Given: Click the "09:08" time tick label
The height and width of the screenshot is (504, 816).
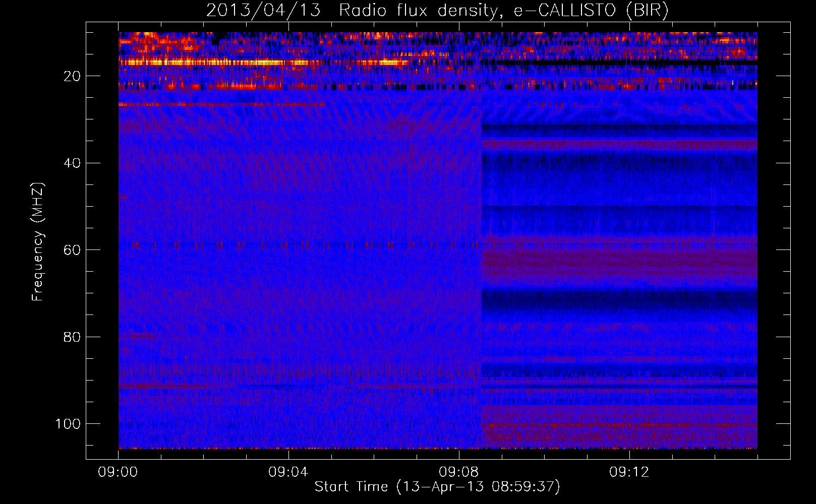Looking at the screenshot, I should tap(459, 472).
